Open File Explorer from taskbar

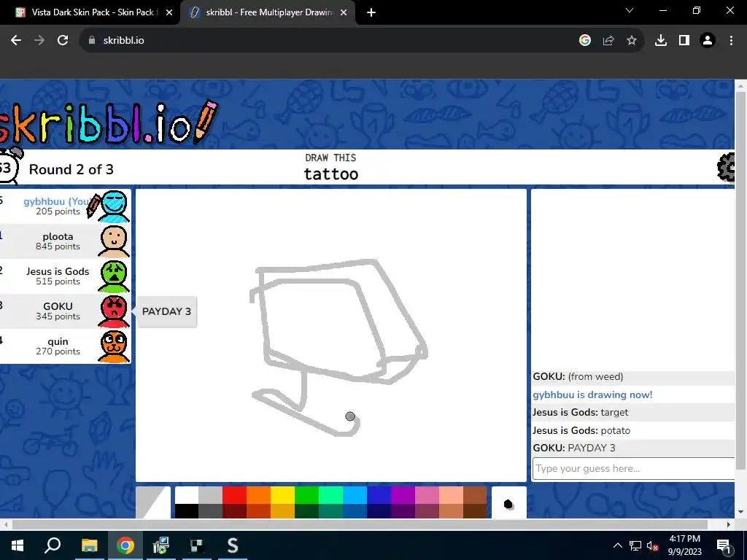pyautogui.click(x=89, y=545)
